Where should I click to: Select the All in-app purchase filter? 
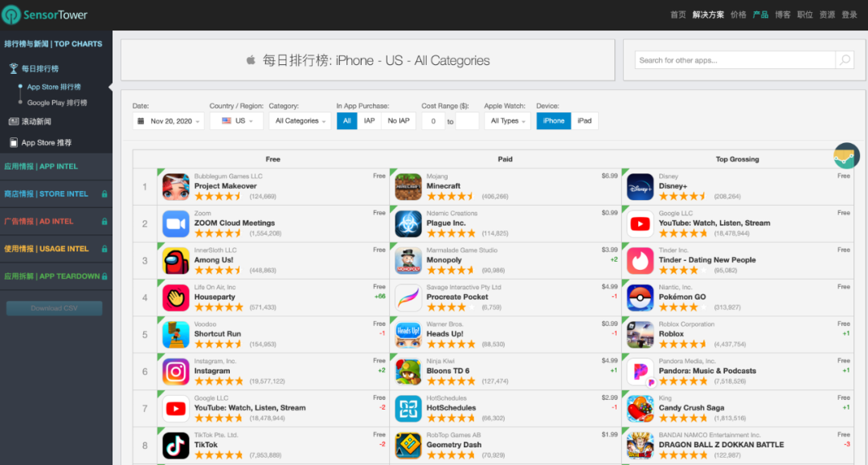coord(346,120)
